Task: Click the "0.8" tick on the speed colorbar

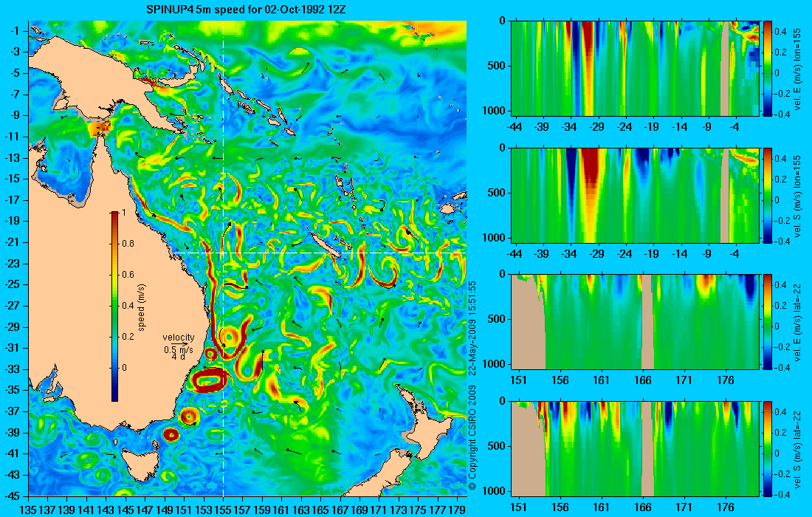Action: (x=128, y=244)
